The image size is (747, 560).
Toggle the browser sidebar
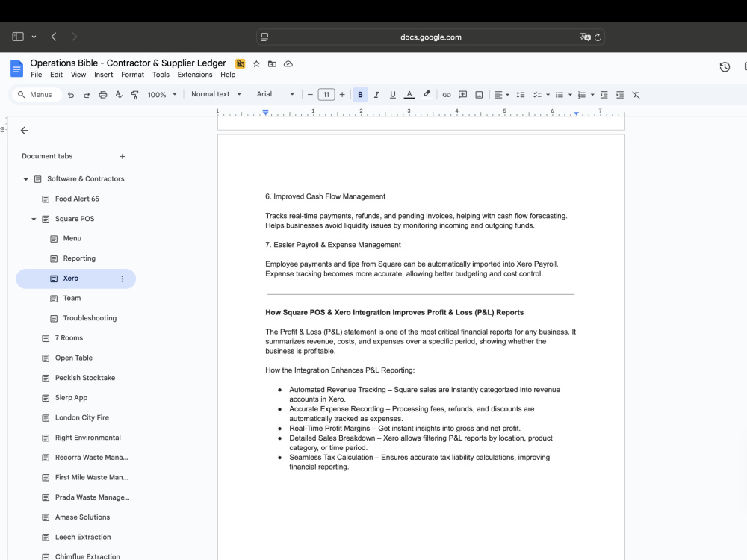tap(18, 37)
